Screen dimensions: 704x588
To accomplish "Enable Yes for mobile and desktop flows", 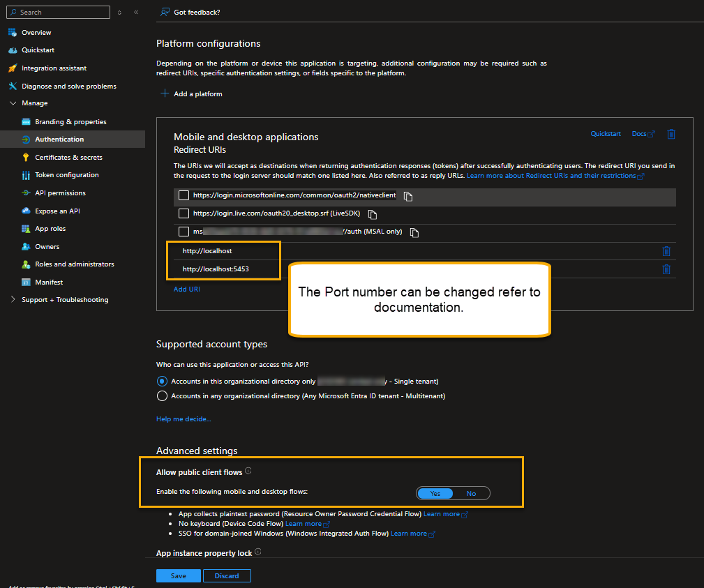I will pyautogui.click(x=435, y=493).
